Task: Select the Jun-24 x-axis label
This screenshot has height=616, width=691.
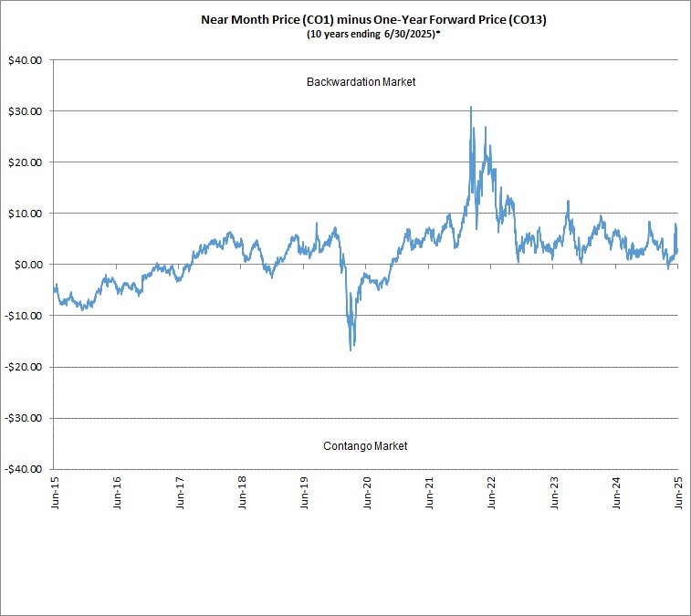Action: coord(616,493)
